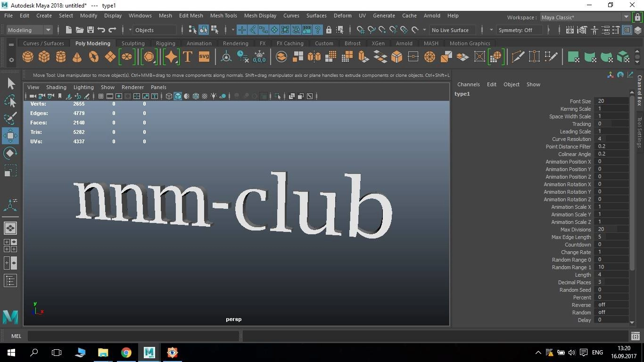Select the Lasso select tool
This screenshot has width=644, height=362.
10,101
